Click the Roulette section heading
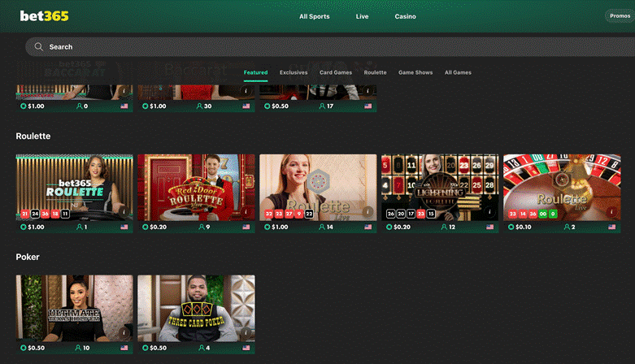 33,136
